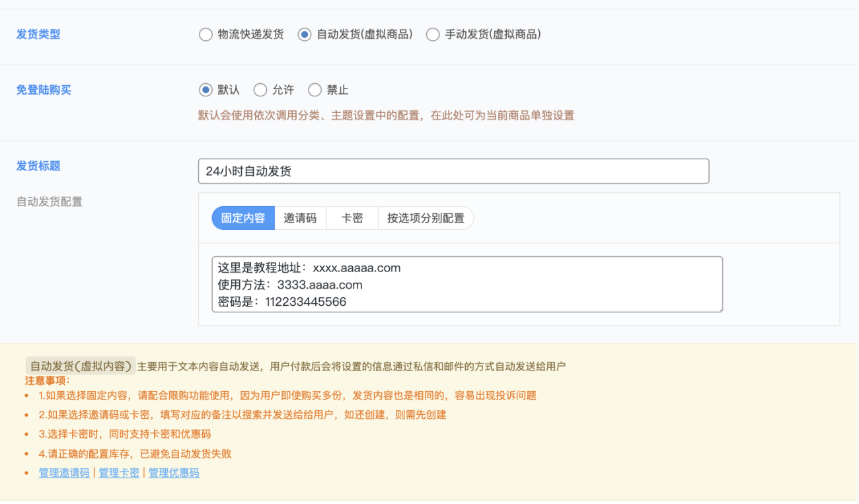This screenshot has height=504, width=859.
Task: Open the 邀请码 tab
Action: tap(300, 218)
